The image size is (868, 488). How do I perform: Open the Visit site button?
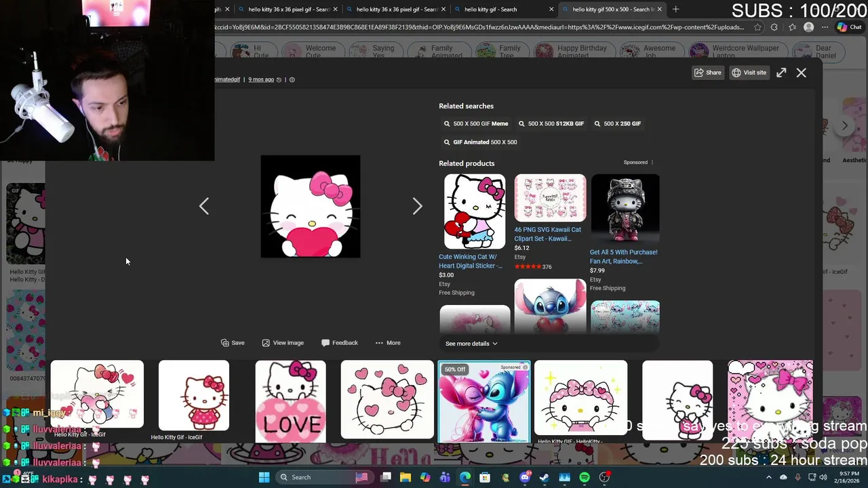coord(749,73)
